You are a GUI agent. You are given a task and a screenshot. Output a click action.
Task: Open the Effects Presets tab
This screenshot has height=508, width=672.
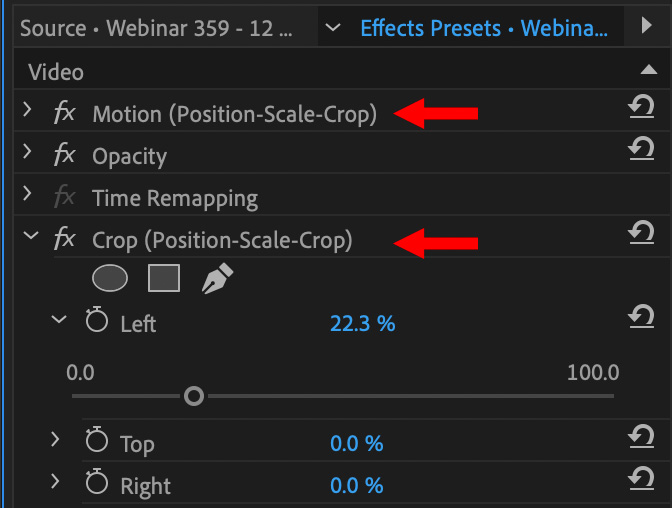[x=483, y=27]
